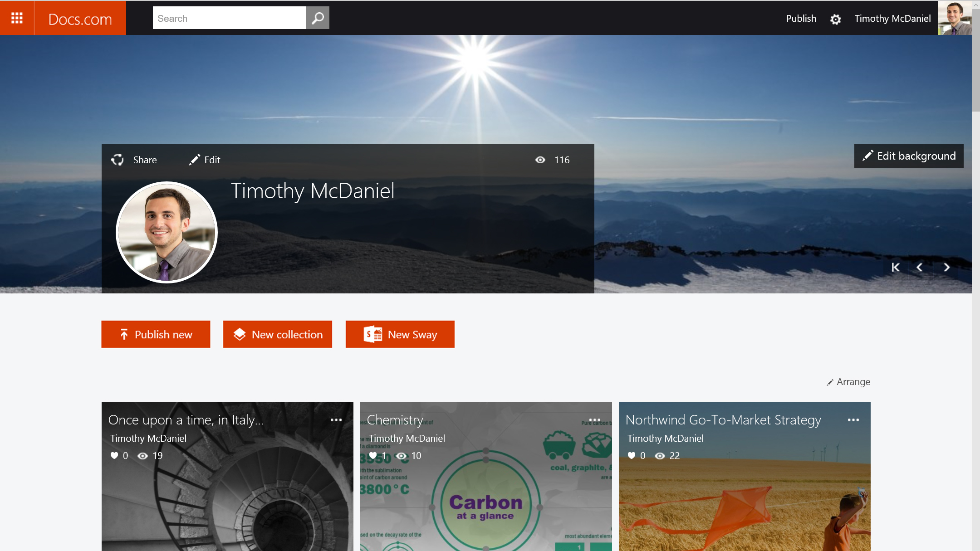Click the New collection icon button

(240, 334)
